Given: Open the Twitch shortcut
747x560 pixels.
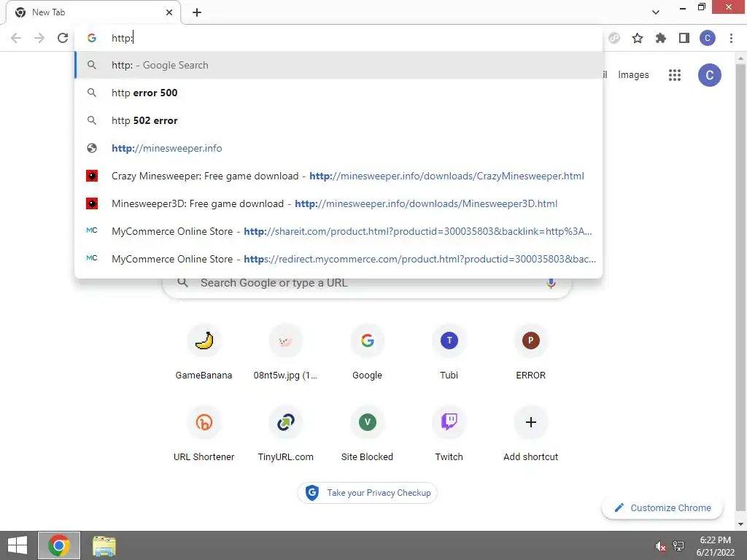Looking at the screenshot, I should tap(449, 434).
